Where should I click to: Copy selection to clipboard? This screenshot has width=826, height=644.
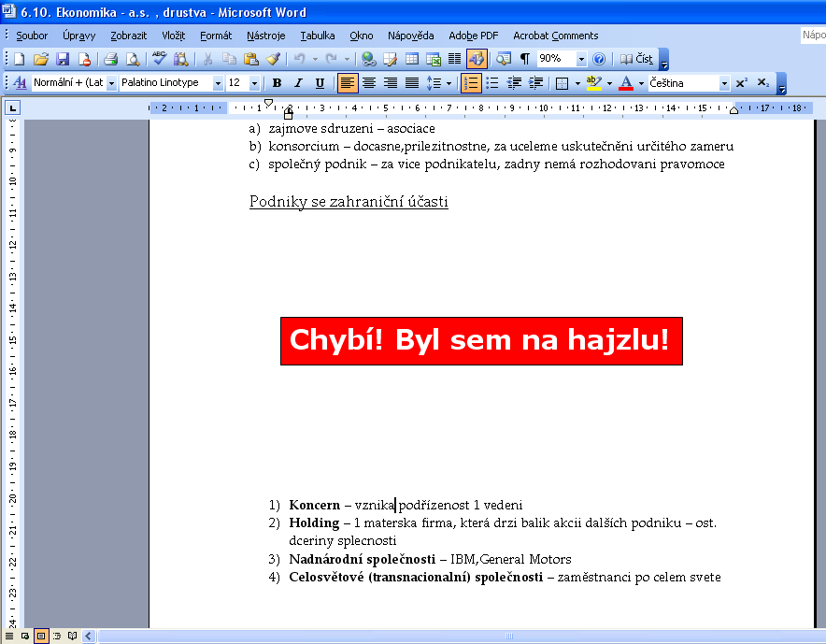click(x=229, y=59)
